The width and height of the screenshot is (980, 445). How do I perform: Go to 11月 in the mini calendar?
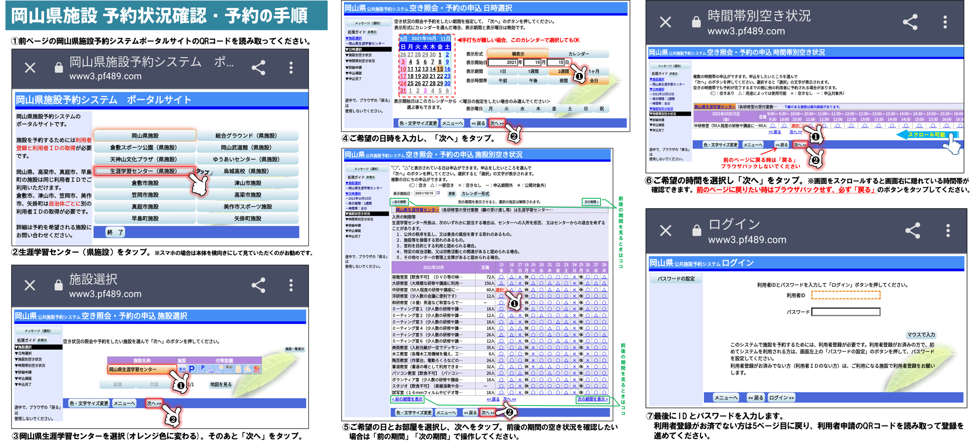click(x=445, y=39)
